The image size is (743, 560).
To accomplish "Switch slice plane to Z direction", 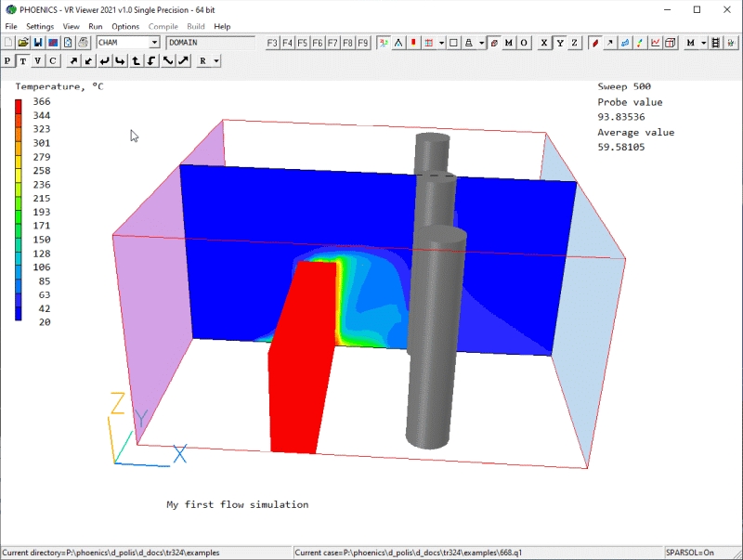I will pos(574,43).
